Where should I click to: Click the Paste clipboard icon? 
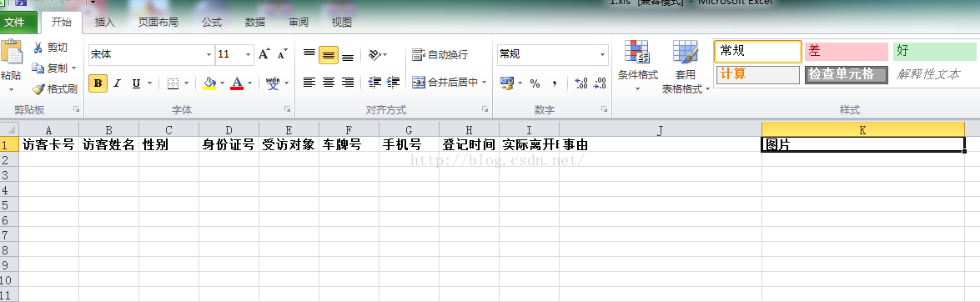tap(11, 53)
